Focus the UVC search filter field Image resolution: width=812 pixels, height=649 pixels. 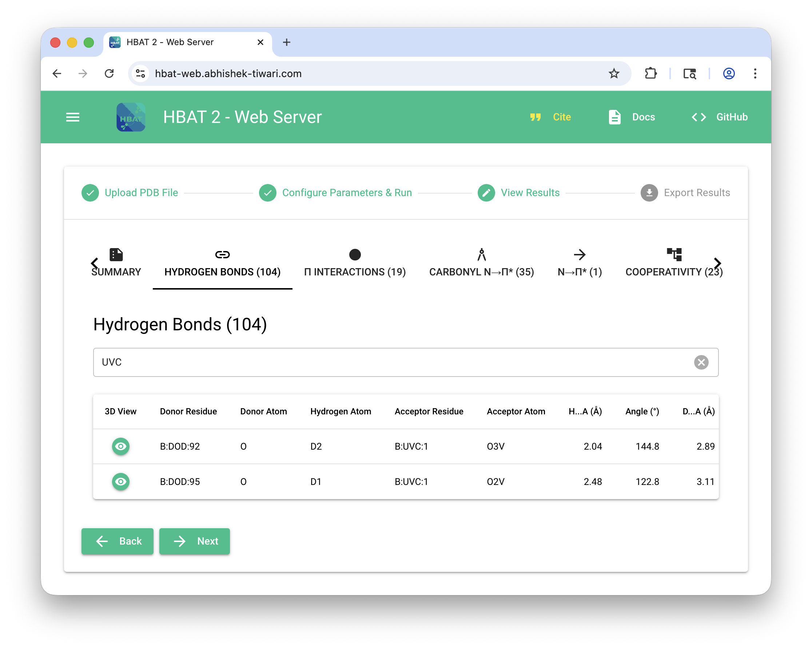coord(392,362)
